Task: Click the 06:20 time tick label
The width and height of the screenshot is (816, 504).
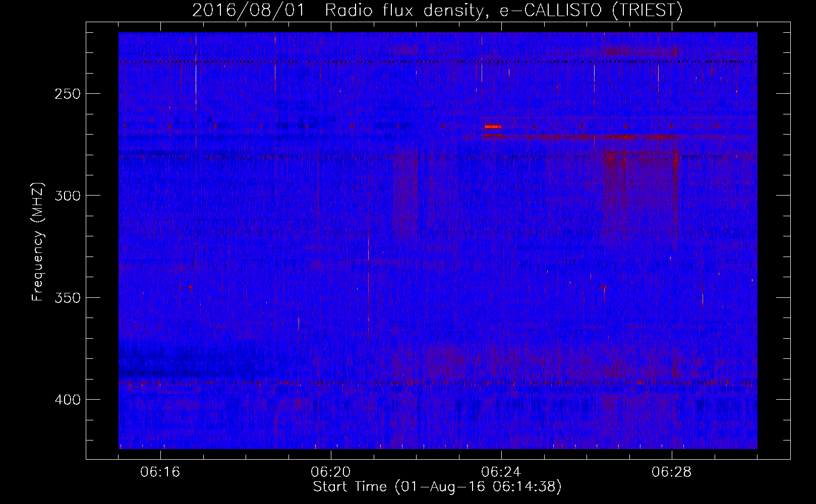Action: (x=331, y=472)
